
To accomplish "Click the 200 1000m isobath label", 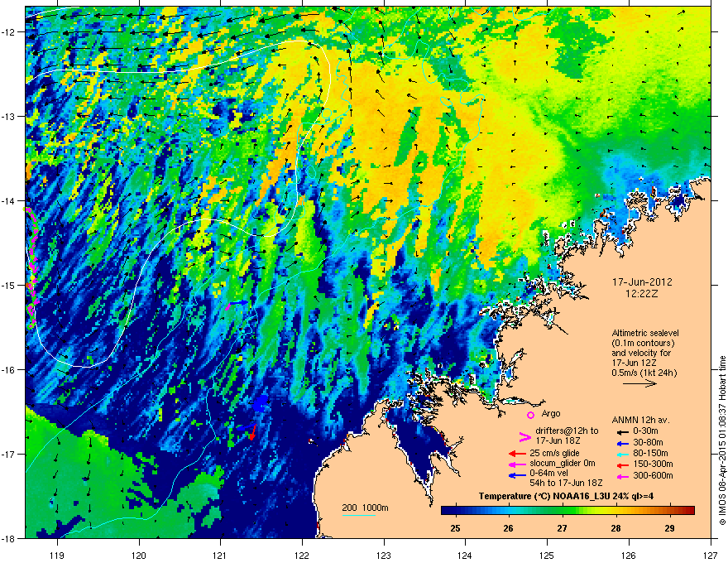I will click(365, 508).
